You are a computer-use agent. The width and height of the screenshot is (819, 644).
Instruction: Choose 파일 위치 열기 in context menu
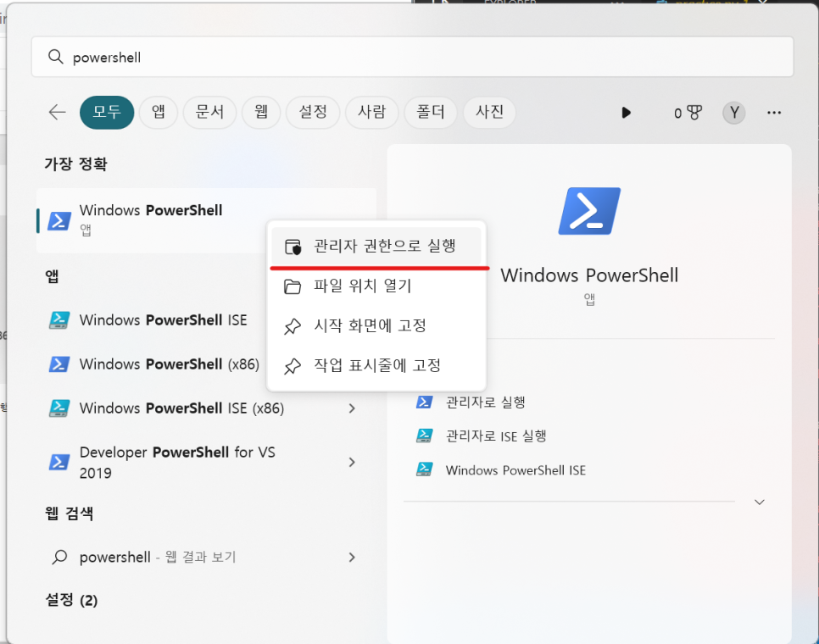coord(376,286)
